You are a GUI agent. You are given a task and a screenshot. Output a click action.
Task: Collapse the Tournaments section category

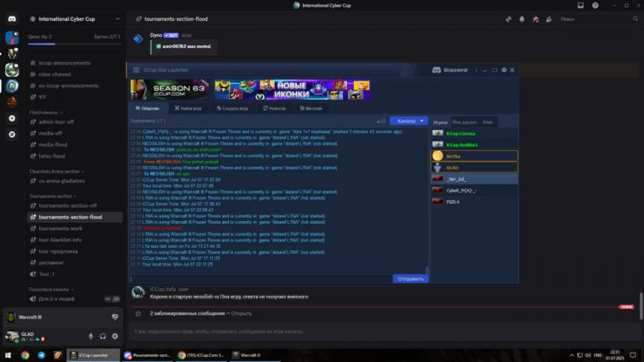(53, 196)
